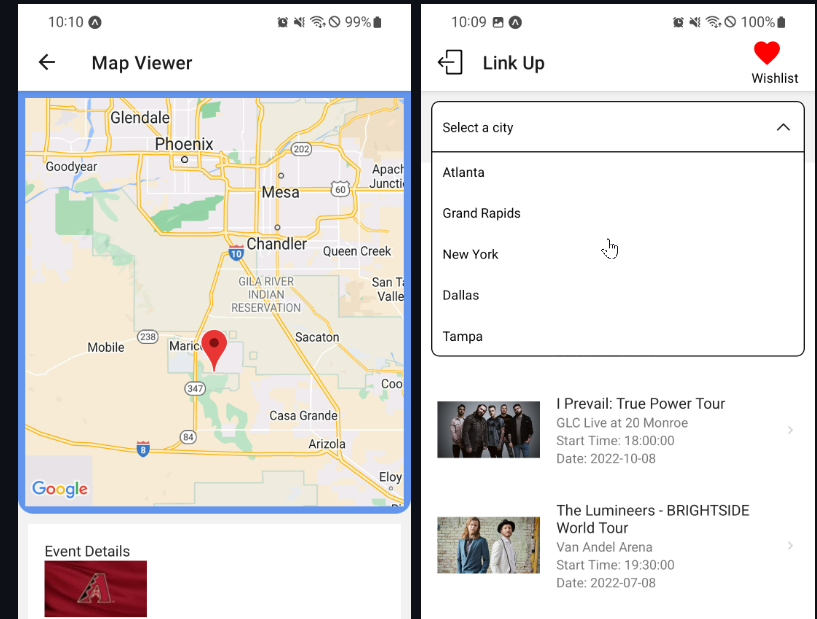Tap the Map Viewer alarm status icon

(x=282, y=22)
